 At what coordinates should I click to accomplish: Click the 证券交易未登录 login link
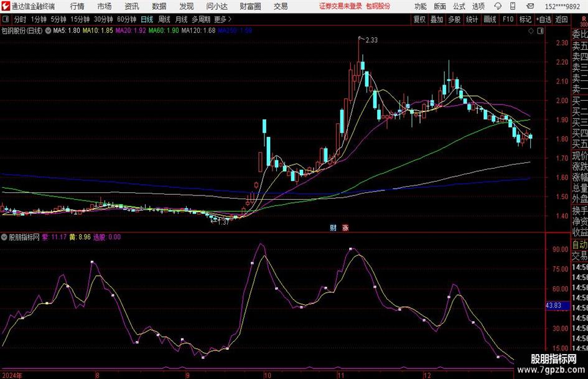pyautogui.click(x=340, y=6)
